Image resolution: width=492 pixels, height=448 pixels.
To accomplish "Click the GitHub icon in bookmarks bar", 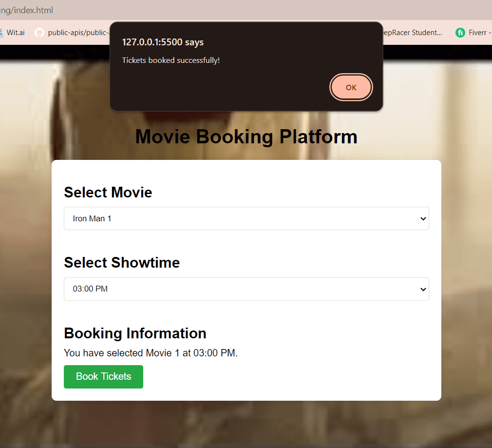I will click(x=39, y=33).
